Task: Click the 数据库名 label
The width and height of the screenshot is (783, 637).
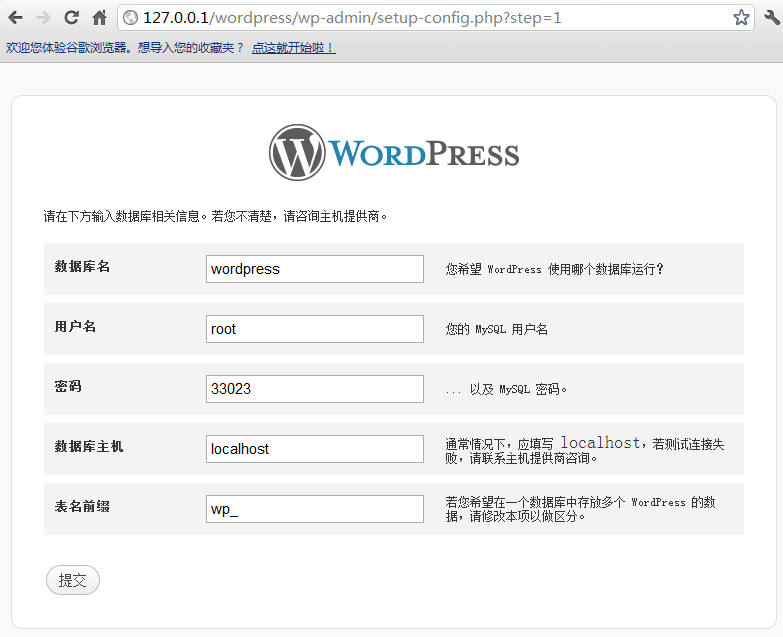Action: (82, 267)
